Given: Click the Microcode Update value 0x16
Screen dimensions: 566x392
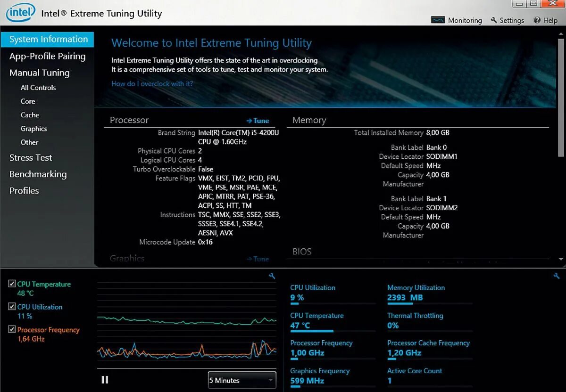Looking at the screenshot, I should [x=205, y=242].
